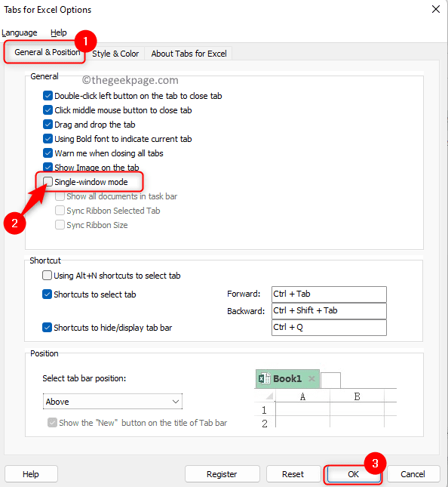Click the Book1 tab in the preview

click(287, 378)
